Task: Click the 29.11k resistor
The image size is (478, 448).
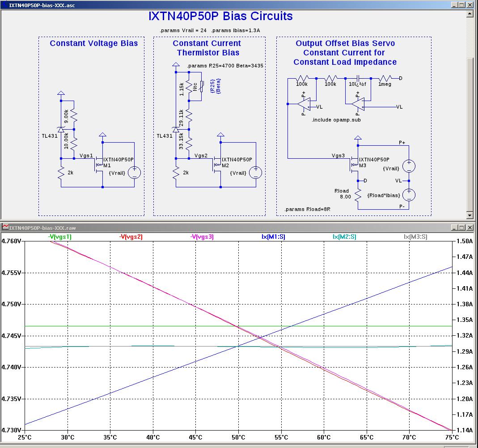Action: 189,116
